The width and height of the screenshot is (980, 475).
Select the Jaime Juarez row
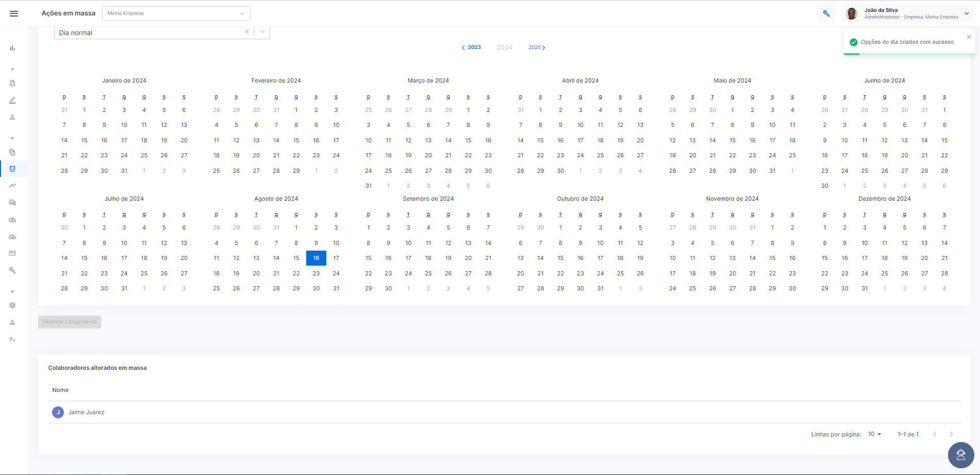point(504,412)
